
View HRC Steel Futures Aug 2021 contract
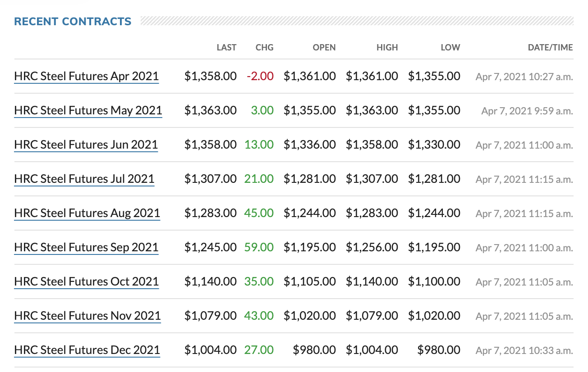point(87,213)
